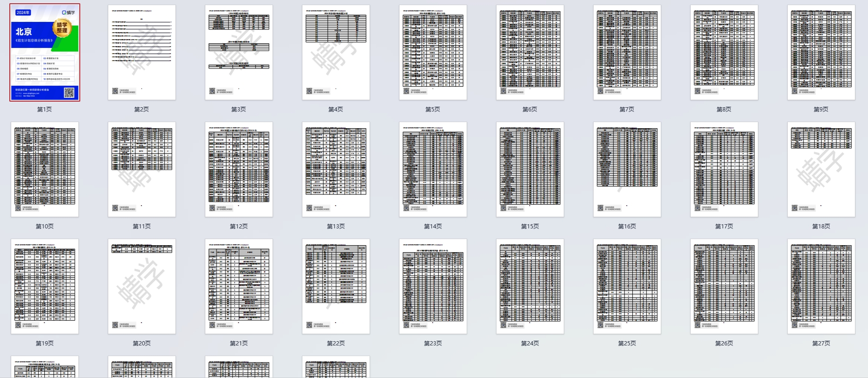The height and width of the screenshot is (378, 868).
Task: Open the 第11页 page thumbnail
Action: (142, 170)
